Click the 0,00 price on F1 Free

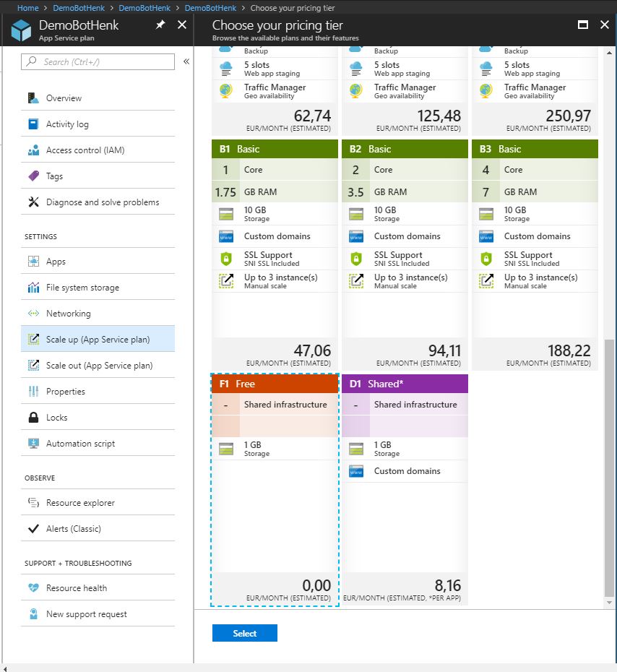[x=316, y=585]
